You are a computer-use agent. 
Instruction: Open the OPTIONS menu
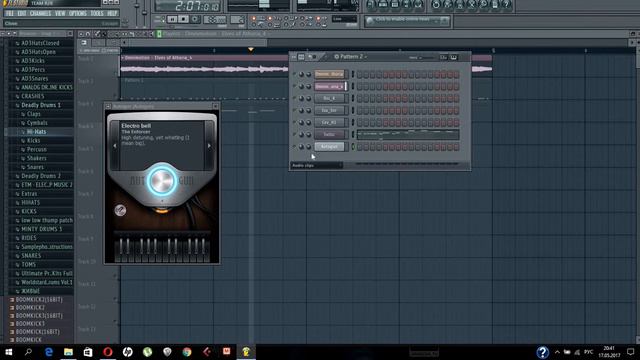[x=78, y=13]
